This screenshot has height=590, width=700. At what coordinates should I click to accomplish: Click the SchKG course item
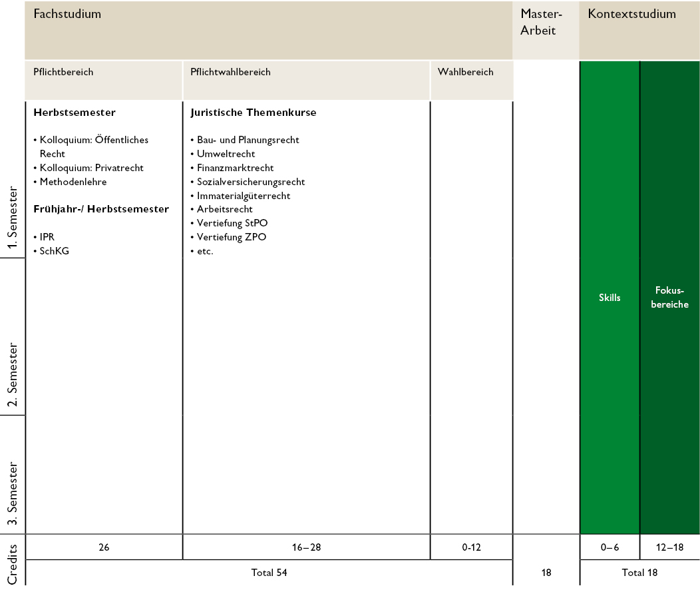[54, 251]
